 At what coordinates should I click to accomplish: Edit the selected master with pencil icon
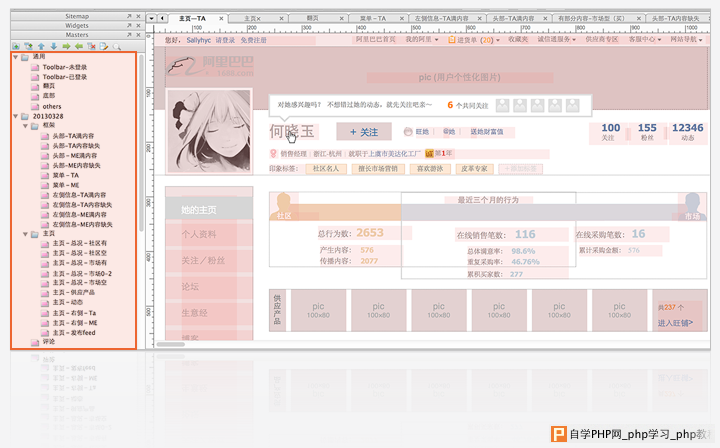(x=104, y=46)
